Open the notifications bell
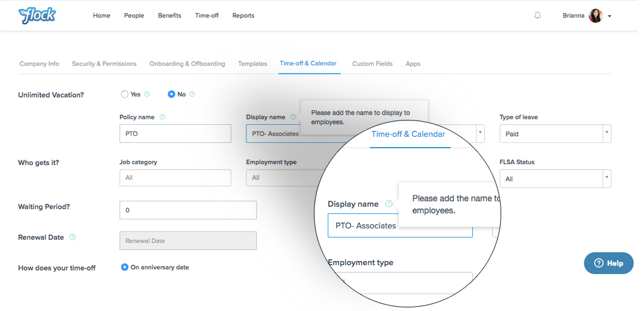Viewport: 644px width, 311px height. coord(537,16)
